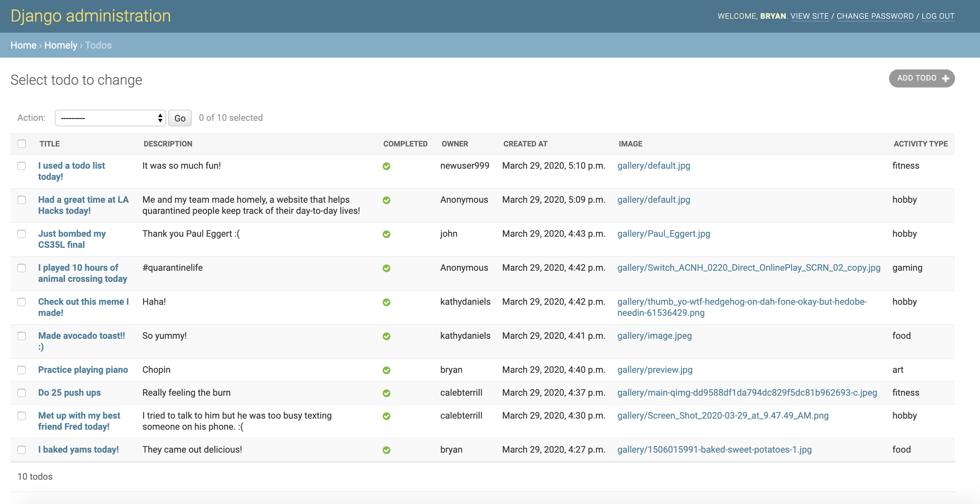Open Homely breadcrumb link
Screen dimensions: 980x504
(60, 45)
